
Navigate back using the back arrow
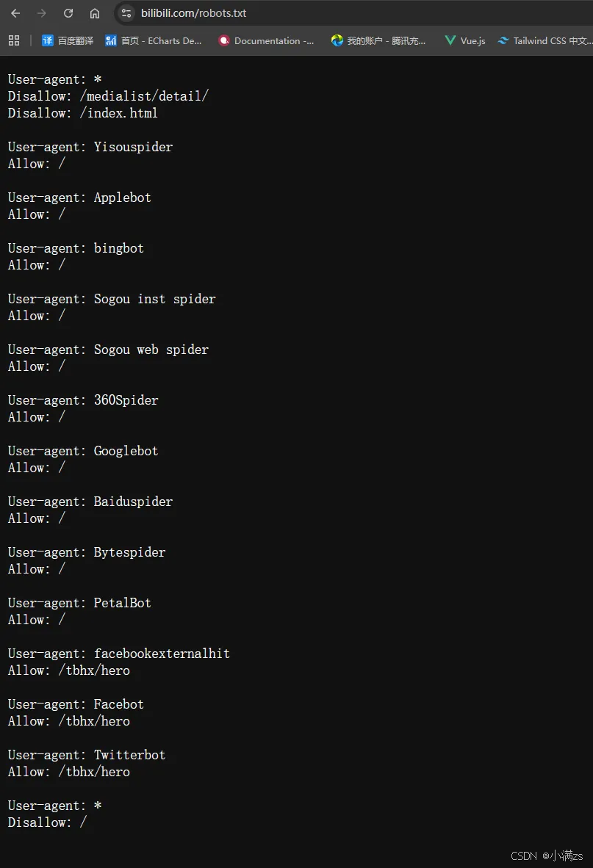[15, 12]
